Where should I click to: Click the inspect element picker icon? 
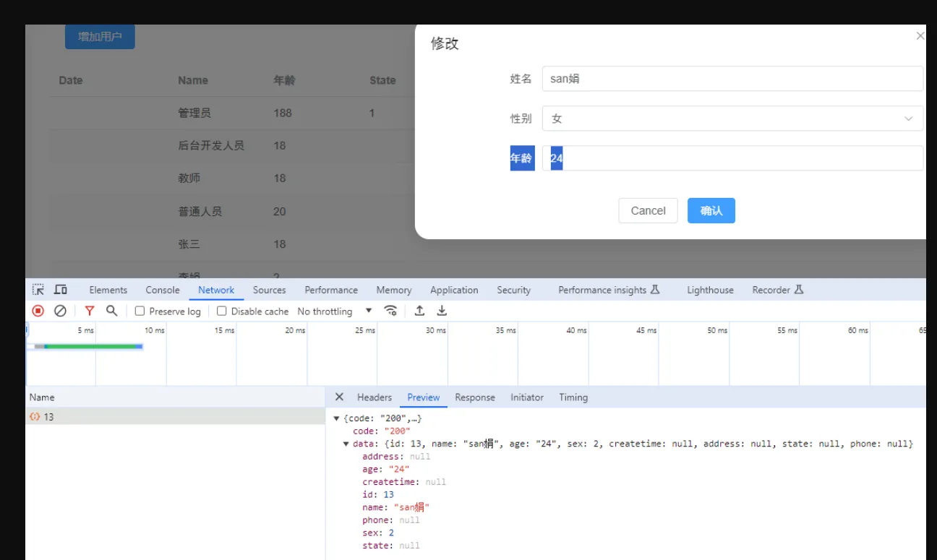[x=38, y=290]
